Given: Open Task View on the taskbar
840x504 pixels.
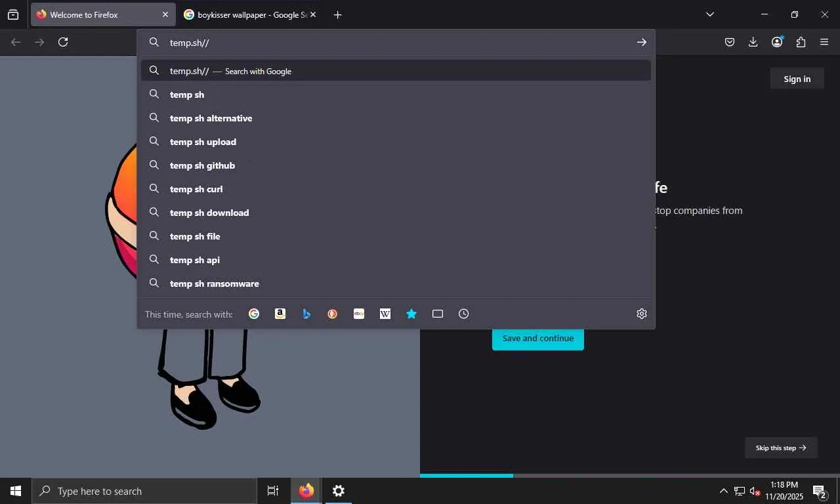Looking at the screenshot, I should [x=273, y=491].
